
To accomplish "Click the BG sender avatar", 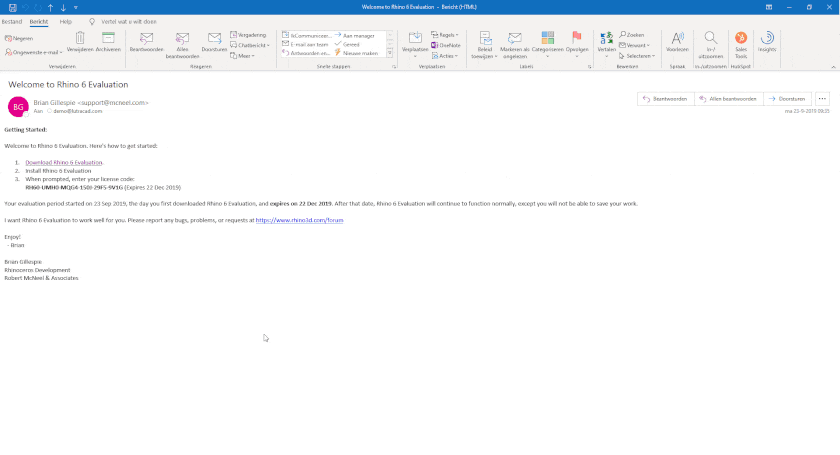I will coord(18,107).
